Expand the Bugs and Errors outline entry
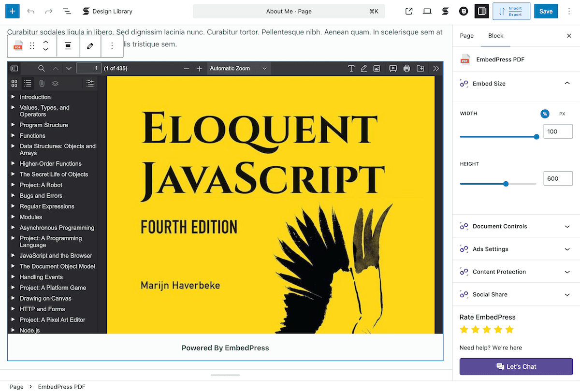The width and height of the screenshot is (580, 392). click(13, 195)
